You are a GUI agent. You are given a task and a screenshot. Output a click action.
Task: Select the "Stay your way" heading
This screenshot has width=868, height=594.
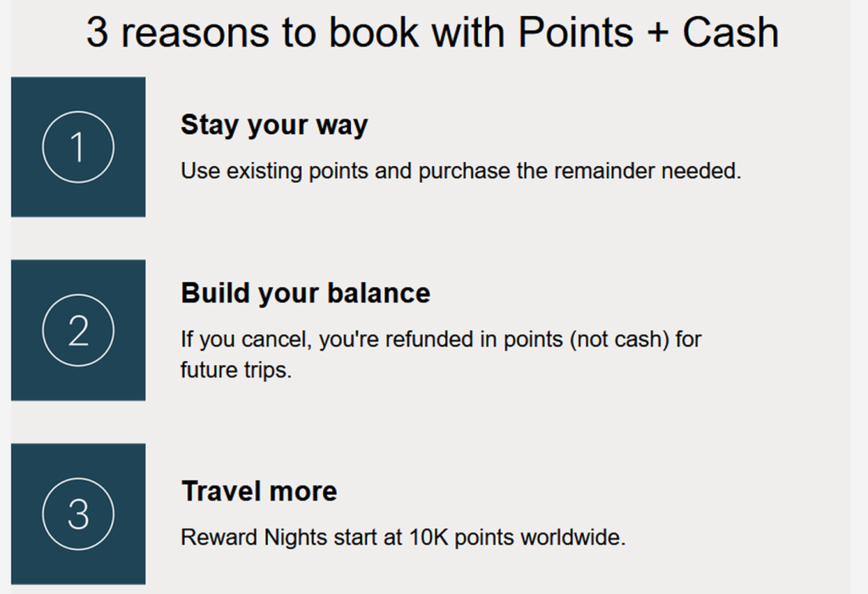[x=274, y=125]
